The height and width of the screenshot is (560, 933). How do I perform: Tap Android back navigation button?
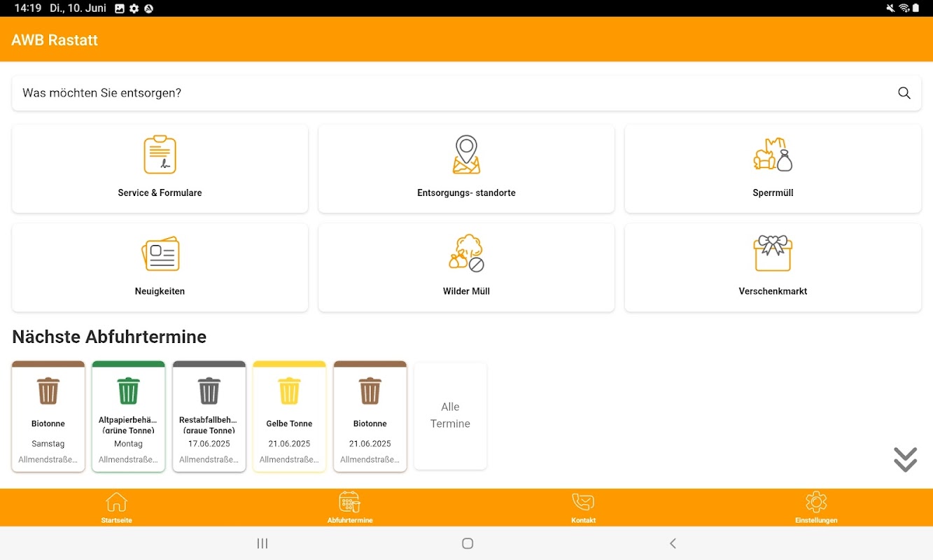tap(673, 543)
